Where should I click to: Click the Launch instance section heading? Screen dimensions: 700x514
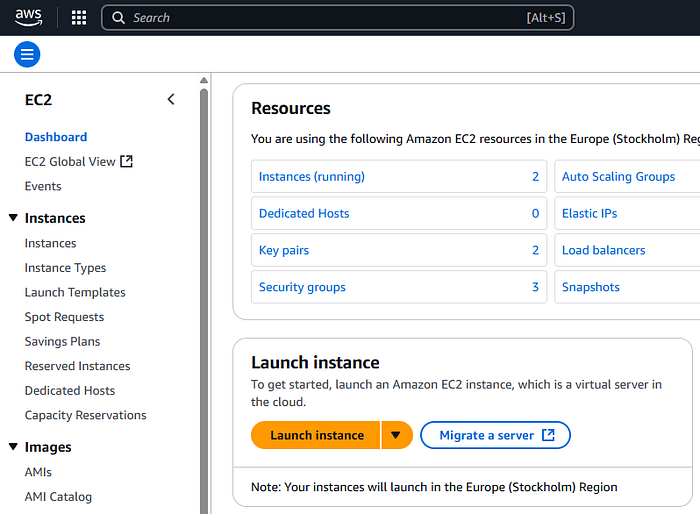coord(315,363)
